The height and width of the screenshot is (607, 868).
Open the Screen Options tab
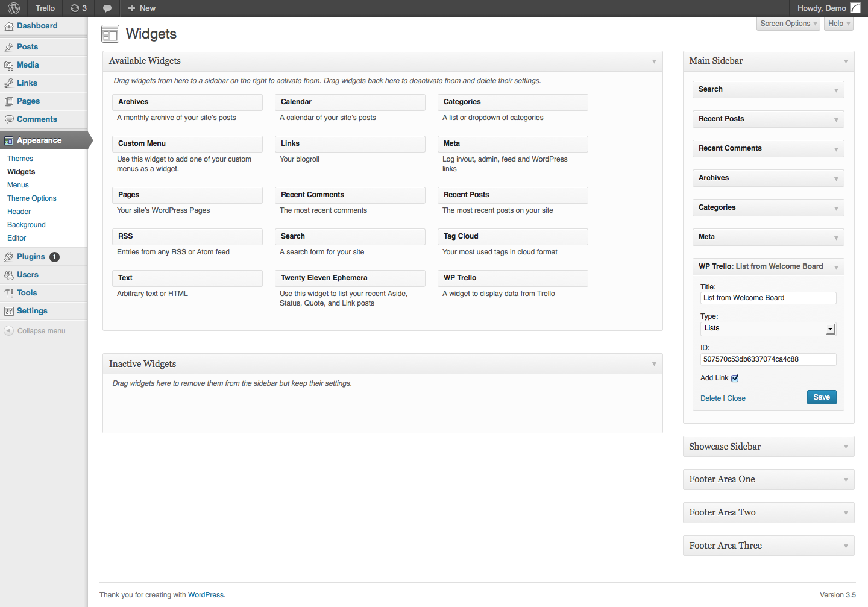coord(788,24)
